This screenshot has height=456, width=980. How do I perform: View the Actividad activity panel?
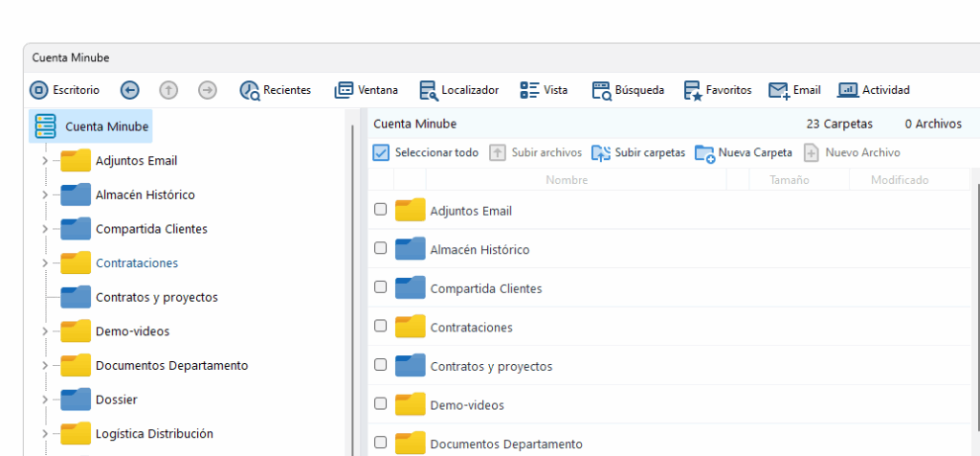(874, 90)
